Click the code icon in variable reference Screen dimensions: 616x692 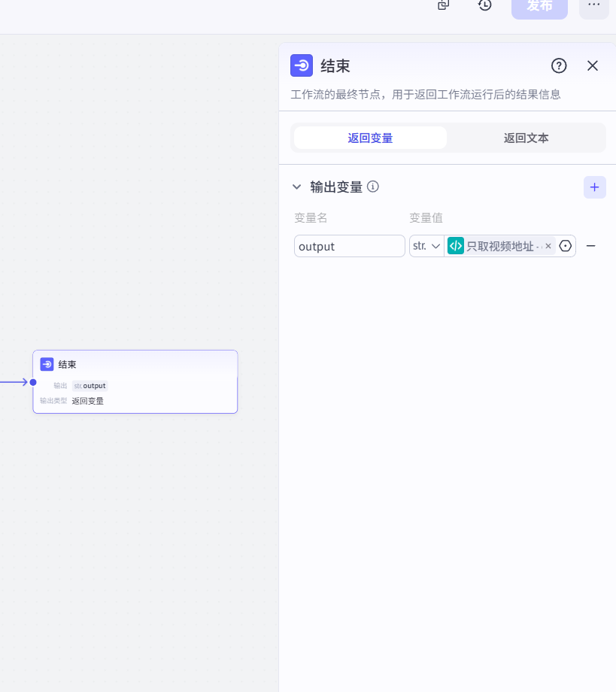pos(456,246)
